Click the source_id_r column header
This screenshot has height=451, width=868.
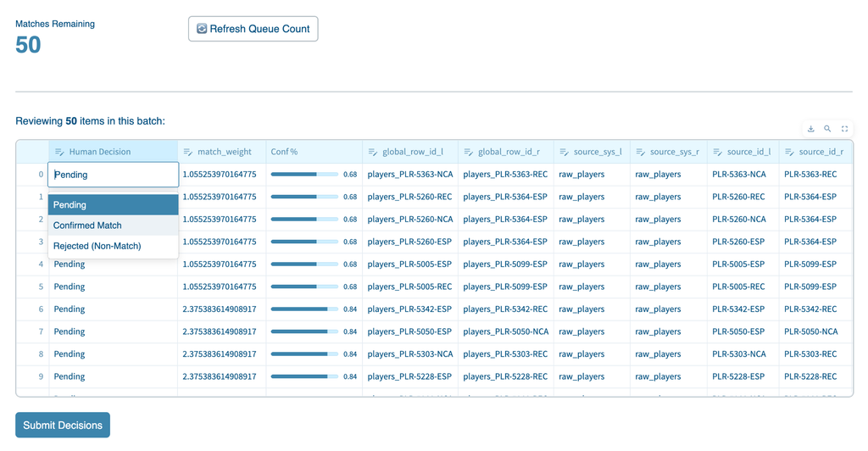815,152
